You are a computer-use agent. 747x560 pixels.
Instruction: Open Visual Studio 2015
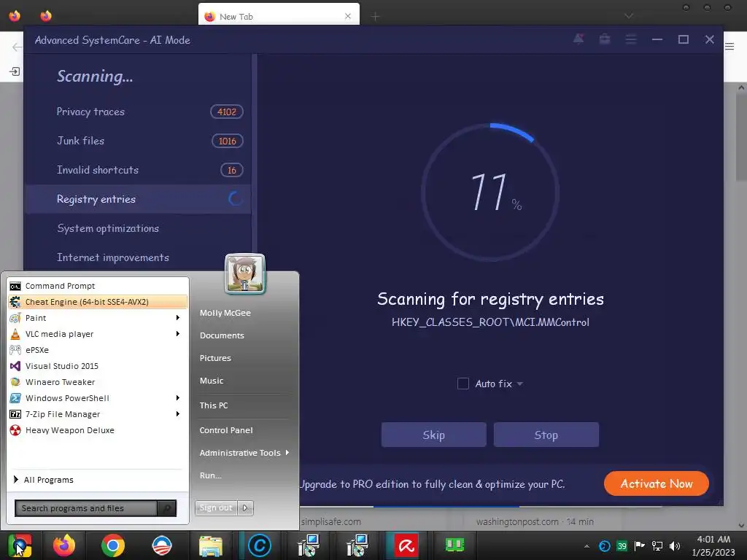click(98, 366)
